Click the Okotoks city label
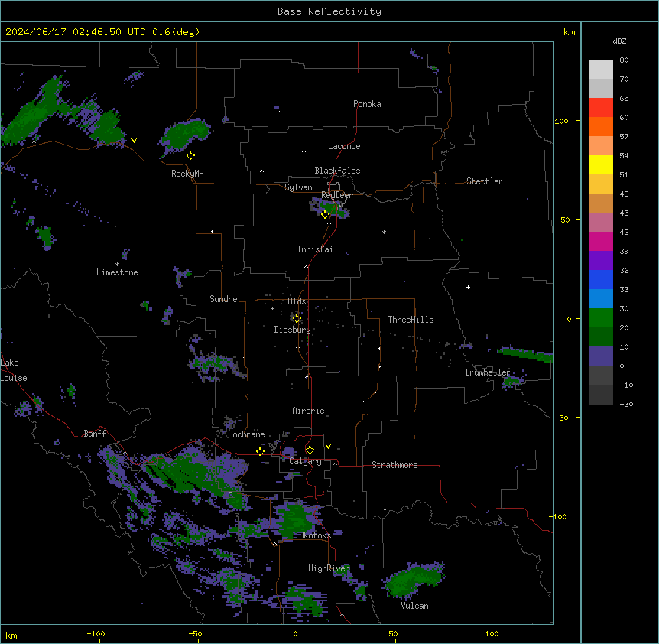 (x=315, y=535)
